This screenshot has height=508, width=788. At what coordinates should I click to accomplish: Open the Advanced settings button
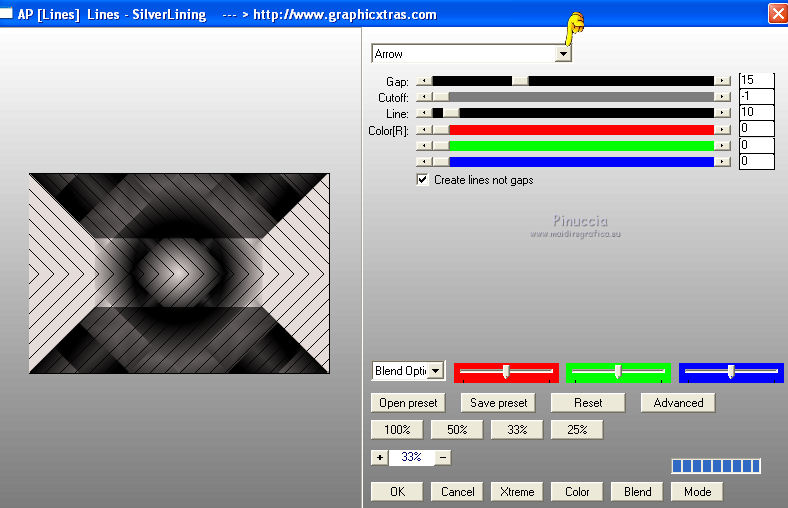[678, 403]
